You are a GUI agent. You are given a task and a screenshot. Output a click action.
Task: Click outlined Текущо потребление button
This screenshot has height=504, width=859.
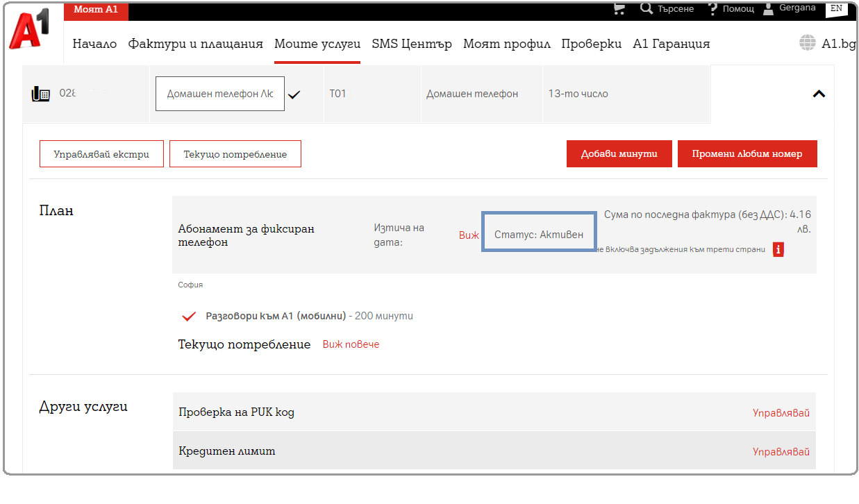coord(235,154)
